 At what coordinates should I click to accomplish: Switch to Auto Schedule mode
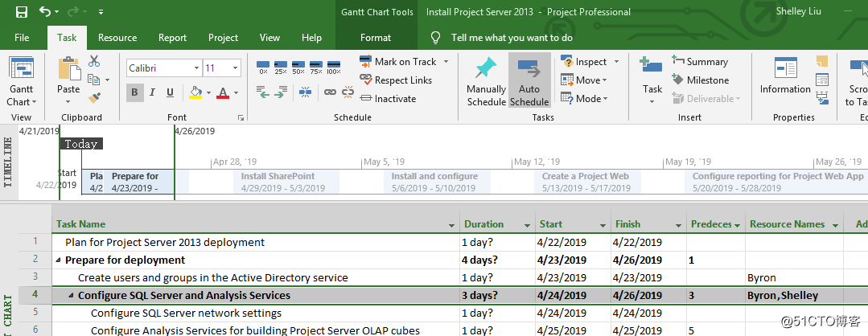(x=530, y=81)
